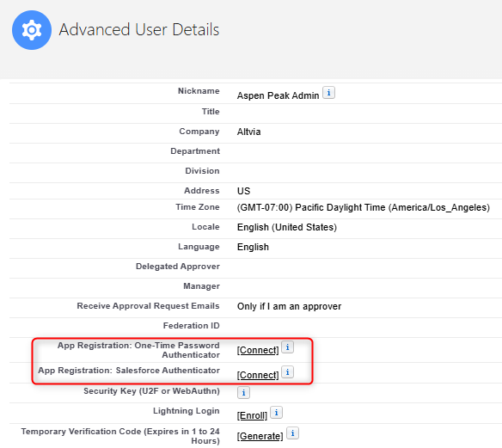Click the blue gear icon beside Advanced User Details
Screen dimensions: 502x448
click(31, 30)
